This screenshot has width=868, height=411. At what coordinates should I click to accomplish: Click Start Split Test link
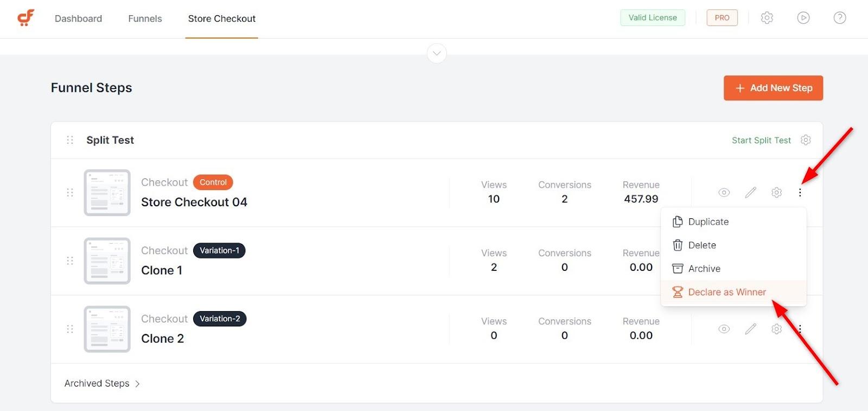point(761,140)
